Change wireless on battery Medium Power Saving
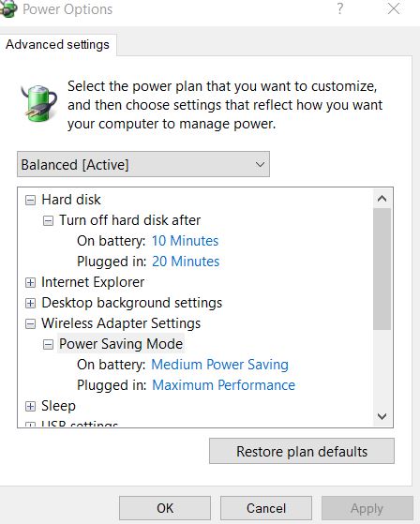Viewport: 420px width, 524px height. pos(220,365)
